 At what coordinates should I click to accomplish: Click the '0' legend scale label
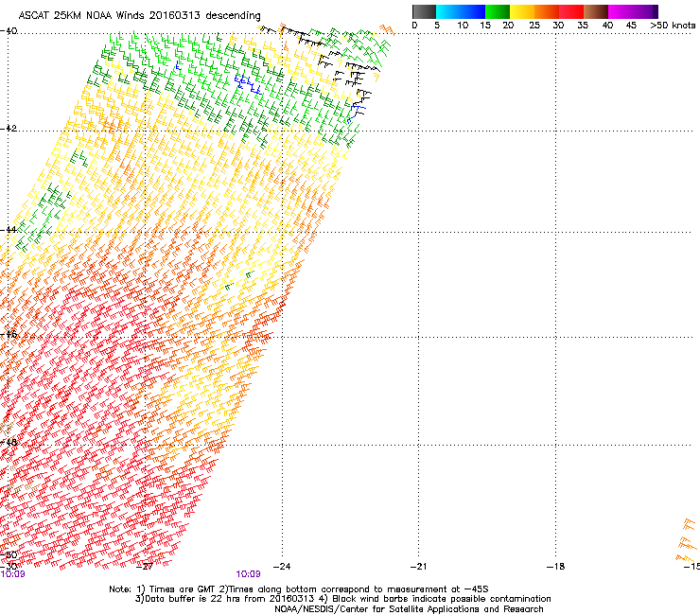414,26
